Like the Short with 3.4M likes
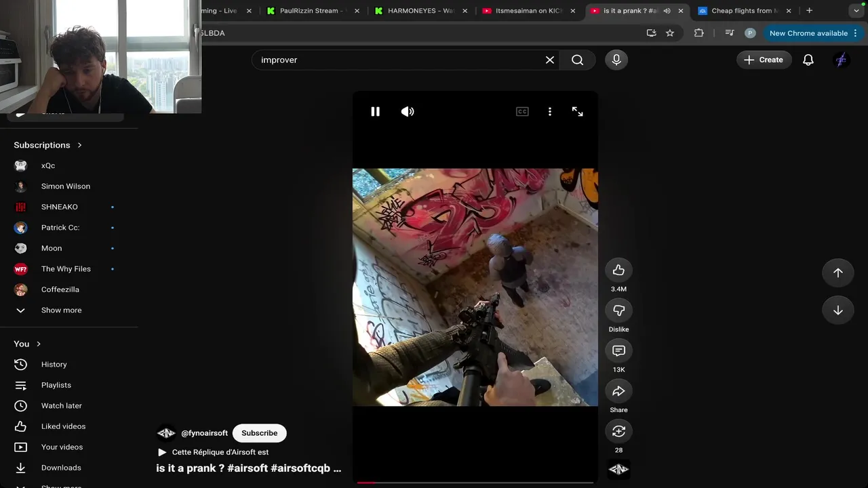The width and height of the screenshot is (868, 488). pyautogui.click(x=618, y=270)
